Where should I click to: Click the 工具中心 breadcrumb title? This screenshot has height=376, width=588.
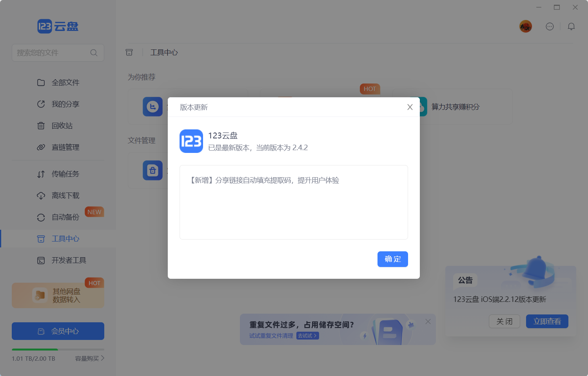click(164, 52)
